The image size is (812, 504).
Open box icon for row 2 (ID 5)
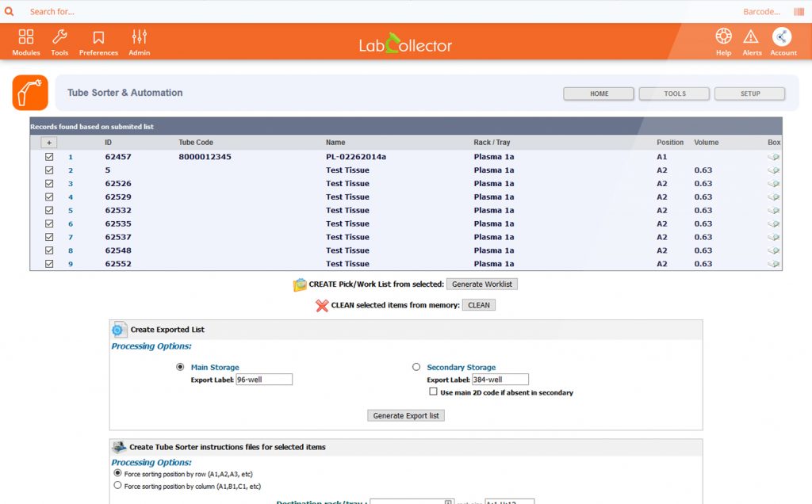[x=774, y=170]
